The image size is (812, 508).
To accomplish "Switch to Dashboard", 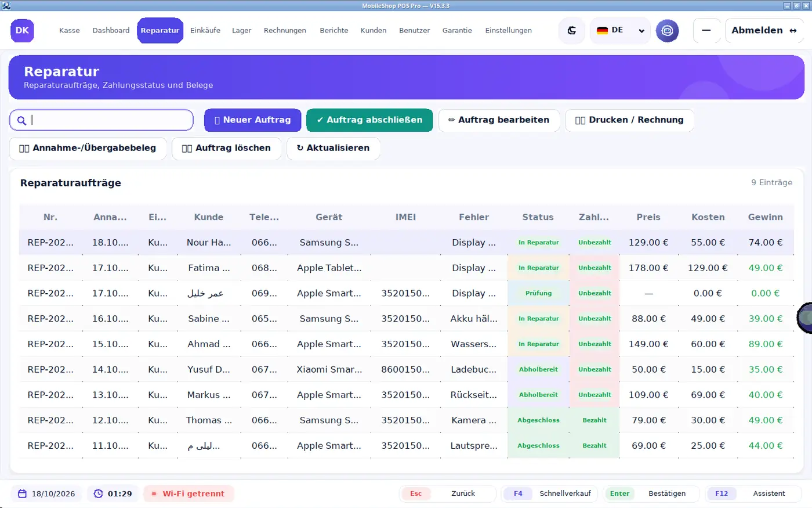I will pyautogui.click(x=111, y=30).
